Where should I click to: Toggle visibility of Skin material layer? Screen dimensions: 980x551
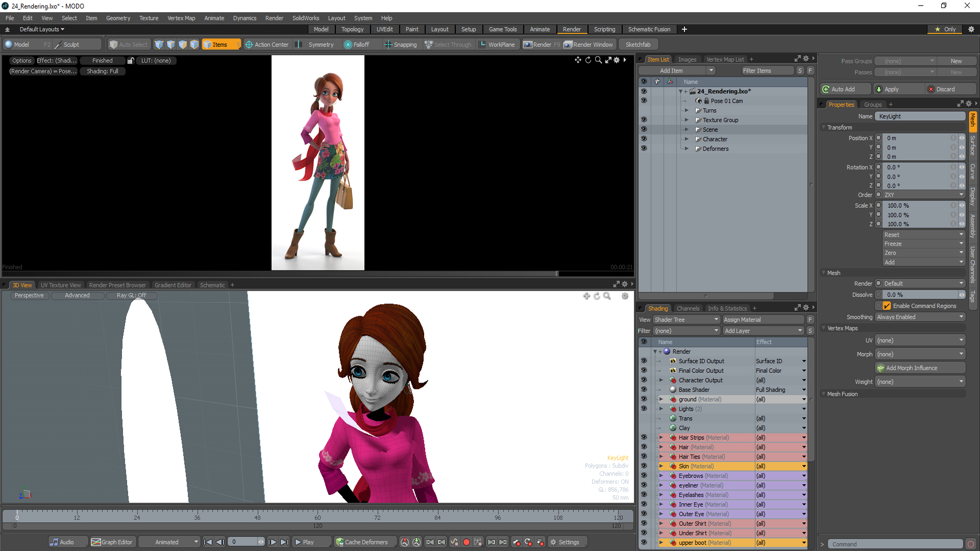[x=644, y=466]
